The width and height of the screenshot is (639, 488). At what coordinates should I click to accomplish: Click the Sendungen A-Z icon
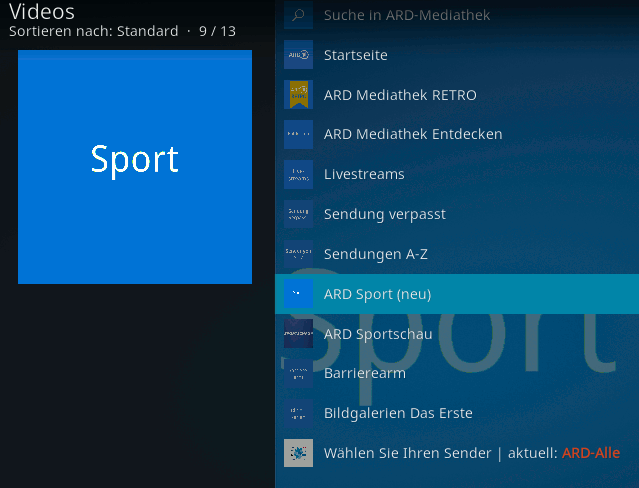298,254
